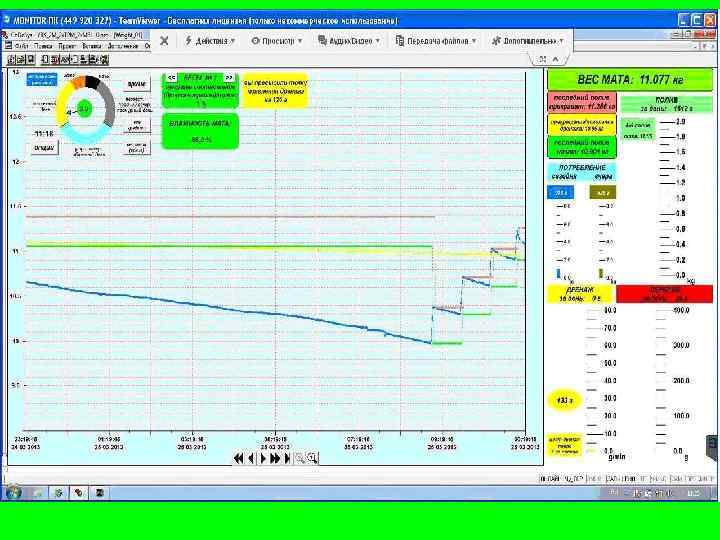Go to previous item with << button

pyautogui.click(x=171, y=78)
